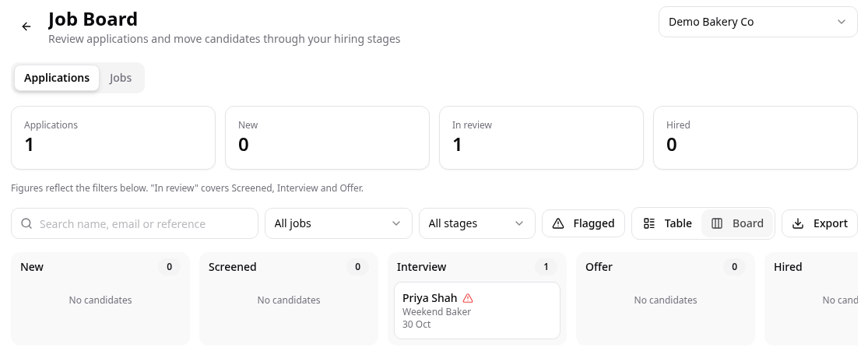The width and height of the screenshot is (868, 358).
Task: Switch to the Jobs tab
Action: (x=120, y=78)
